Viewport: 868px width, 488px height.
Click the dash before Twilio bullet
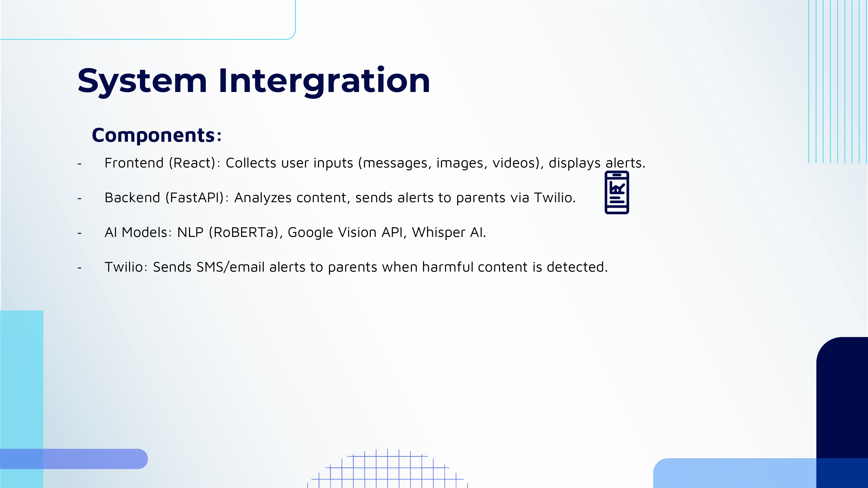tap(80, 268)
